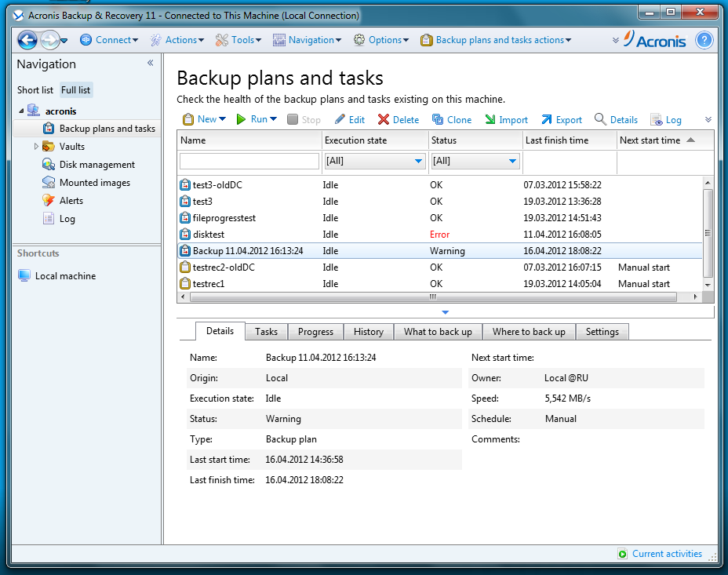Open Log from plans toolbar
This screenshot has width=728, height=575.
tap(666, 120)
